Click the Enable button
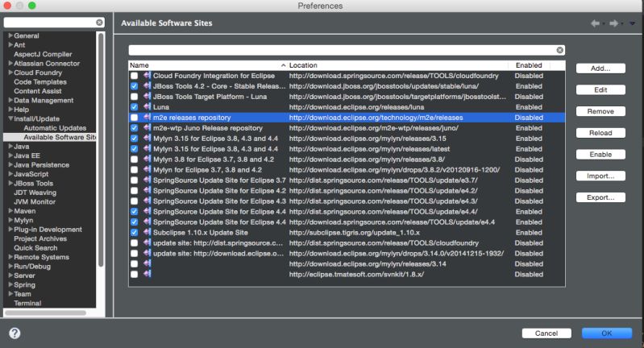Screen dimensions: 644x348 [x=600, y=155]
